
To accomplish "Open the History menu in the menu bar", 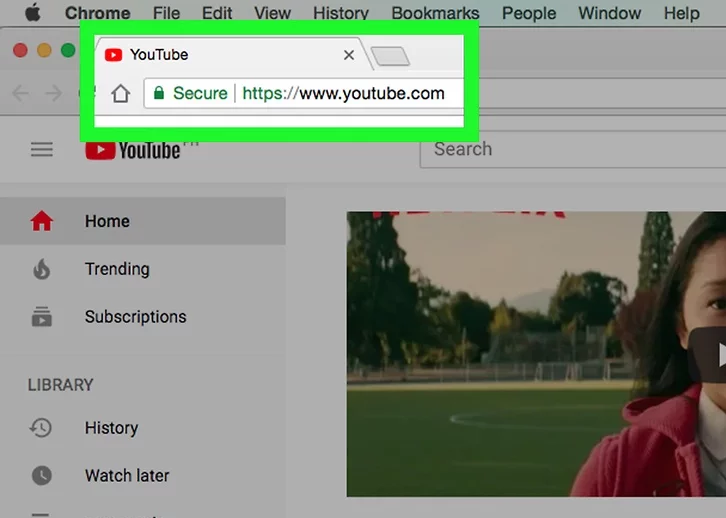I will coord(340,13).
